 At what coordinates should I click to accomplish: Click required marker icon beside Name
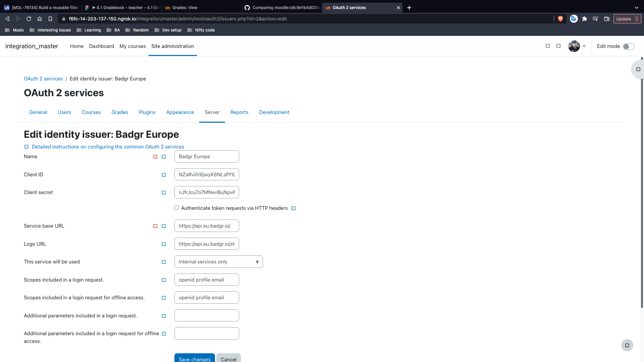(x=155, y=157)
